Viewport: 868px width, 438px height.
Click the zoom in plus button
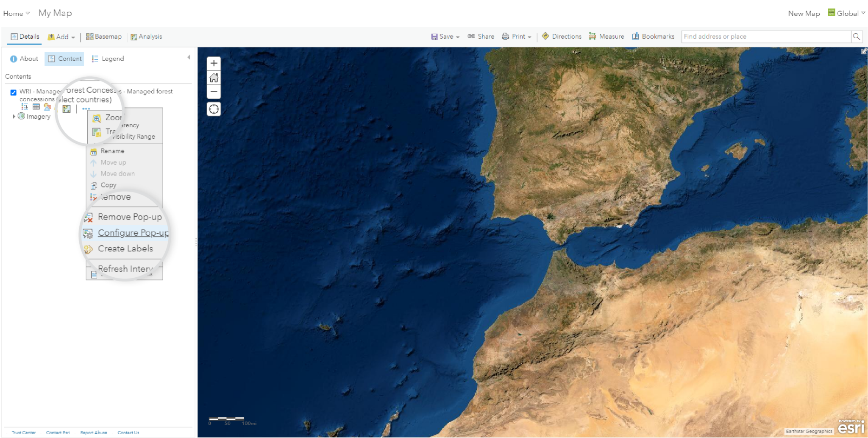[214, 63]
